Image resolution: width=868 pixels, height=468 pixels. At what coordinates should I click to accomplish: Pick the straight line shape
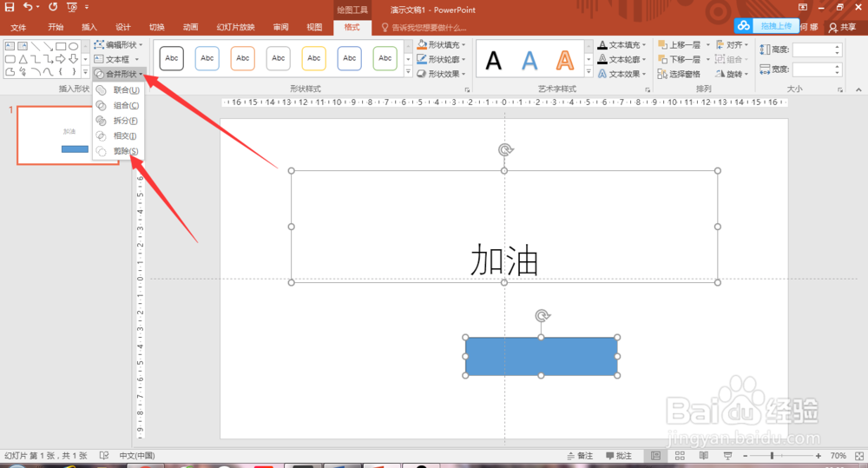pos(36,47)
